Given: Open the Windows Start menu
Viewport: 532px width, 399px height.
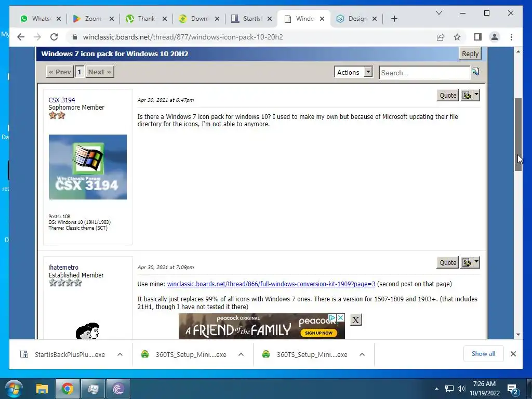Looking at the screenshot, I should (14, 389).
